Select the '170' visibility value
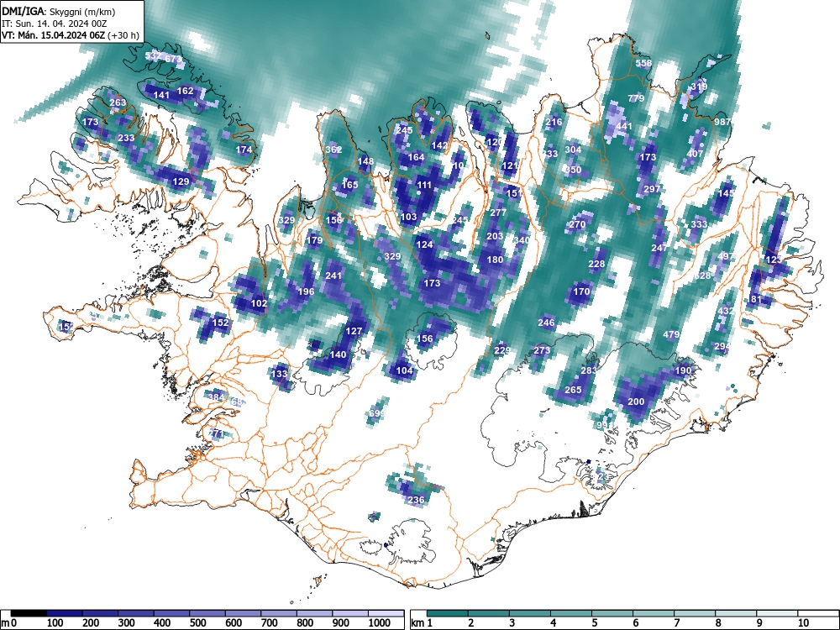 coord(581,291)
